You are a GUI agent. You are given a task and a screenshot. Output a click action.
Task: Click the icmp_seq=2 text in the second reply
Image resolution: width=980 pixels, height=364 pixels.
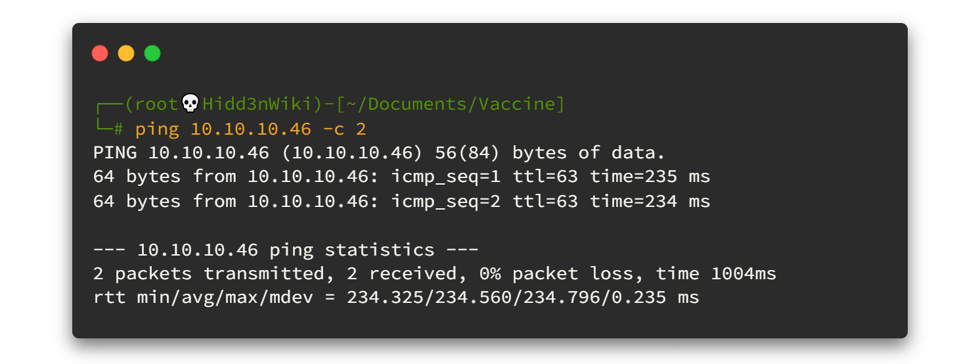tap(445, 201)
